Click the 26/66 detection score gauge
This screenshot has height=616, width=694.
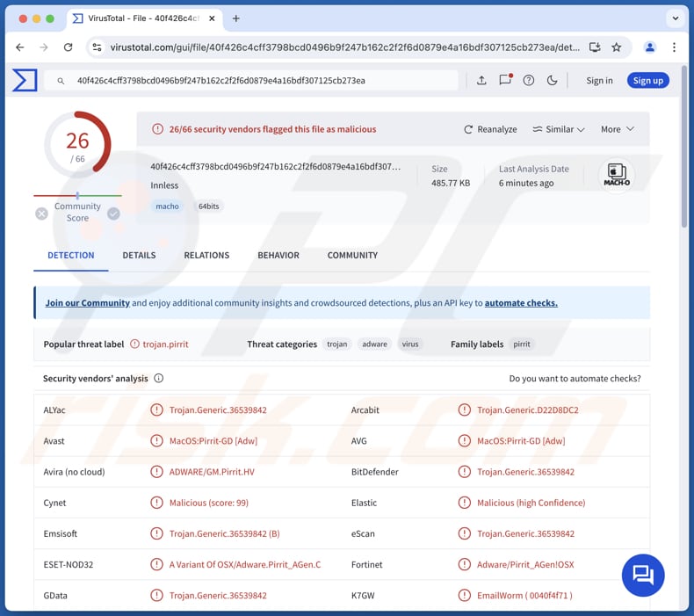[77, 144]
